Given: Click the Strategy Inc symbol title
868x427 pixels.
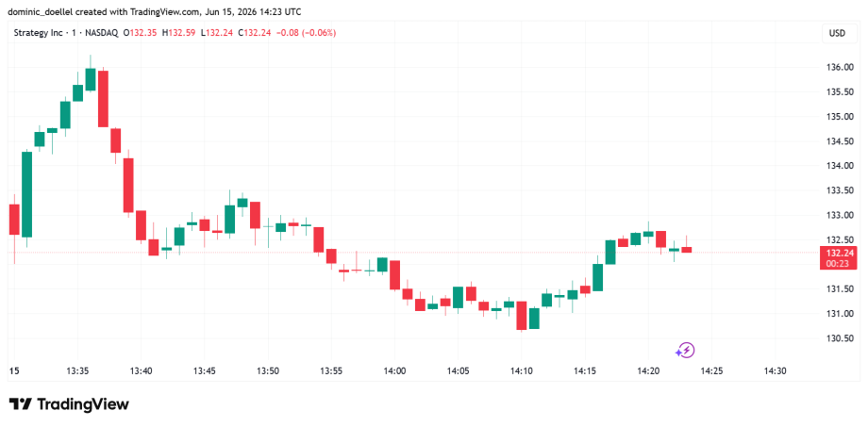Looking at the screenshot, I should pos(38,33).
